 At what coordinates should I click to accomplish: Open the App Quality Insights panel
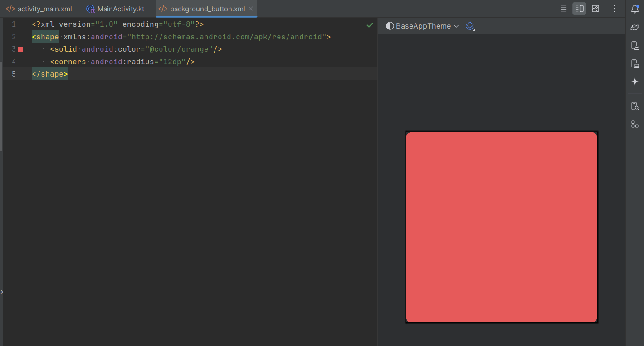[635, 124]
